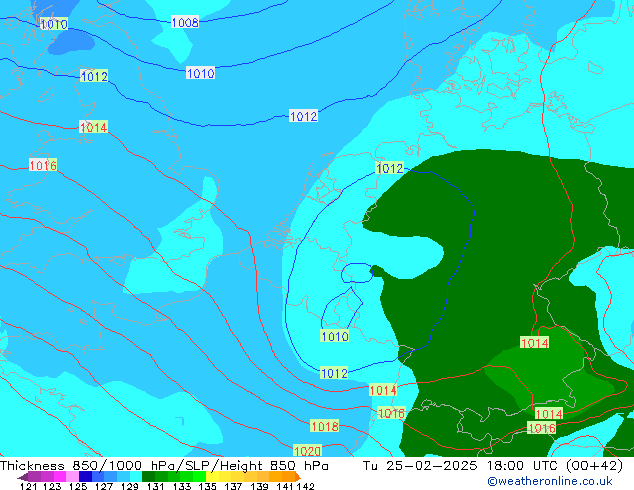Select the legend value 139
Image resolution: width=634 pixels, height=490 pixels.
point(259,486)
